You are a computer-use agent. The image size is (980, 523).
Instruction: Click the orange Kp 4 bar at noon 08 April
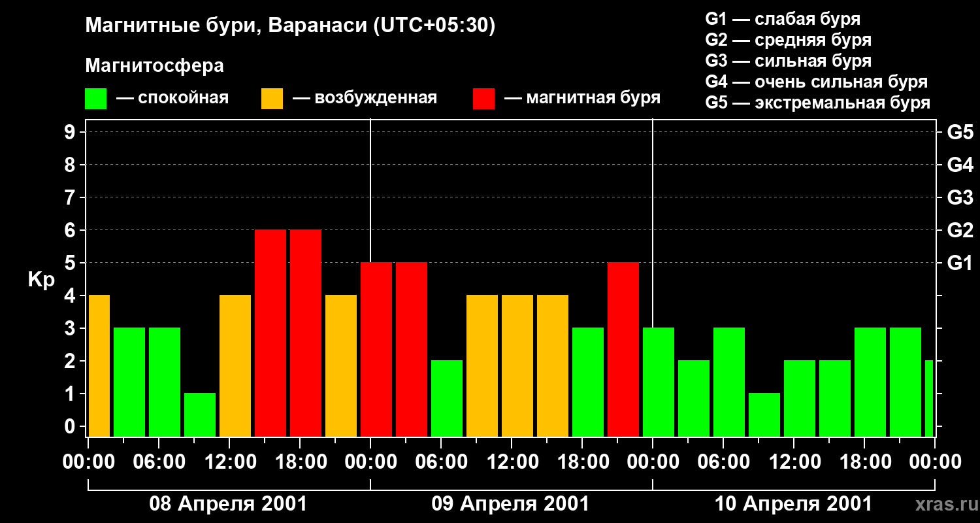tap(235, 365)
